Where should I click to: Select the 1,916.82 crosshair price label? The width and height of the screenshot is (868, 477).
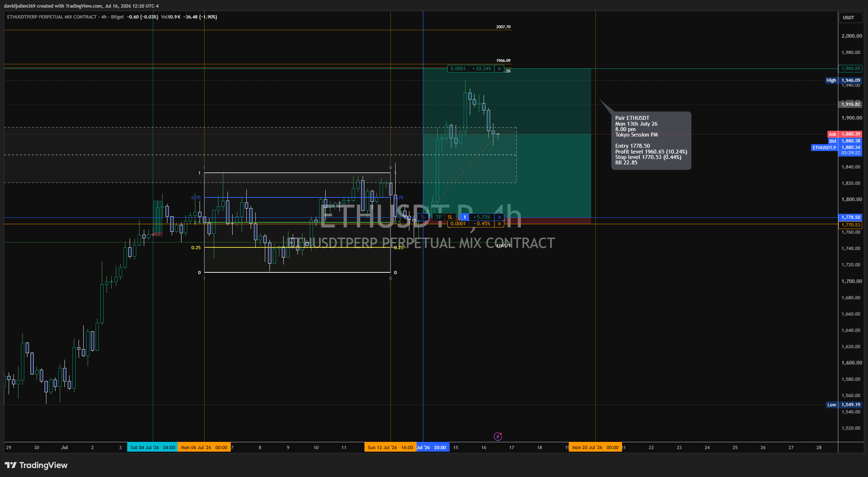850,104
